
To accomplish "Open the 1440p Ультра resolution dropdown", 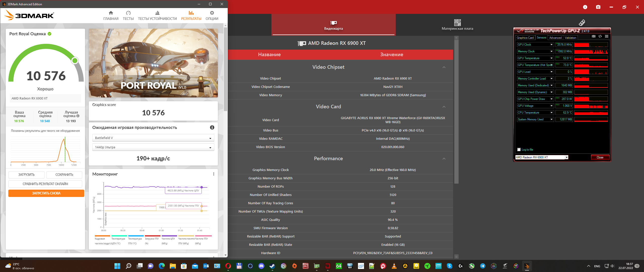I will tap(153, 147).
